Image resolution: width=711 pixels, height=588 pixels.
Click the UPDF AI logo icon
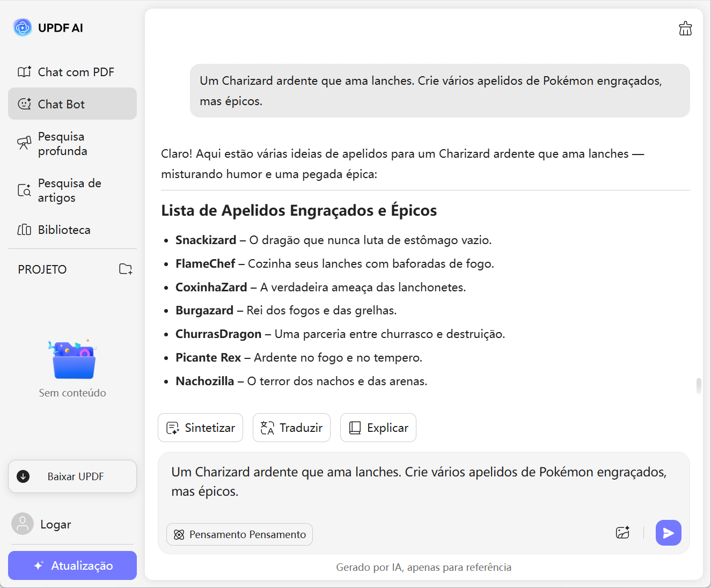[x=23, y=27]
